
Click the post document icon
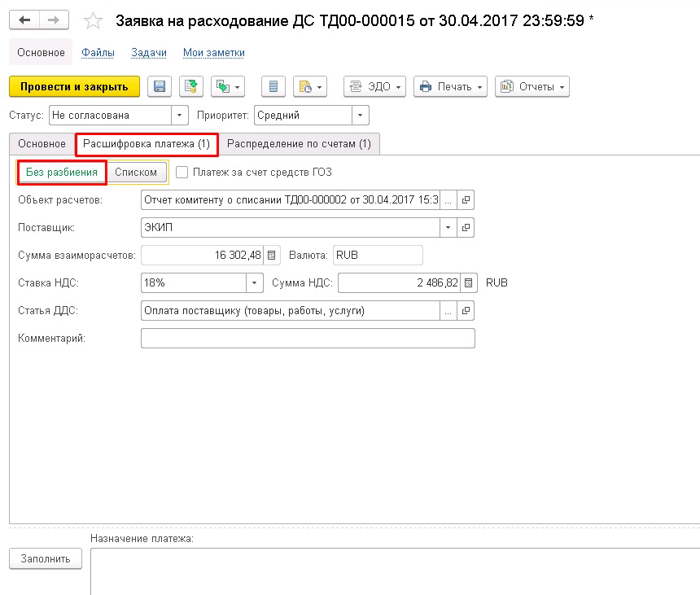click(x=191, y=87)
